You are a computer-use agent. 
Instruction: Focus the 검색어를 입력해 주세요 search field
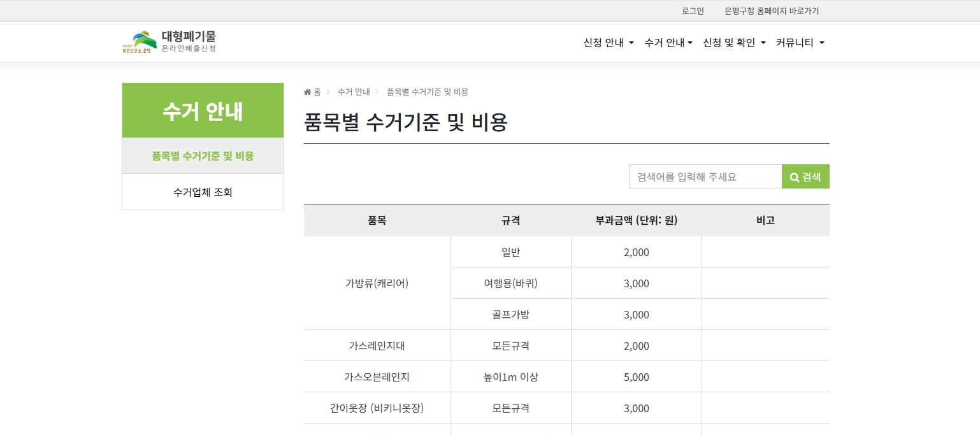[705, 176]
